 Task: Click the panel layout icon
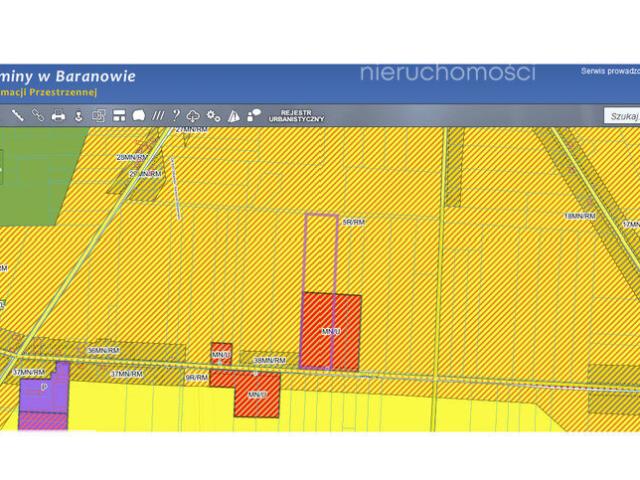tap(119, 116)
